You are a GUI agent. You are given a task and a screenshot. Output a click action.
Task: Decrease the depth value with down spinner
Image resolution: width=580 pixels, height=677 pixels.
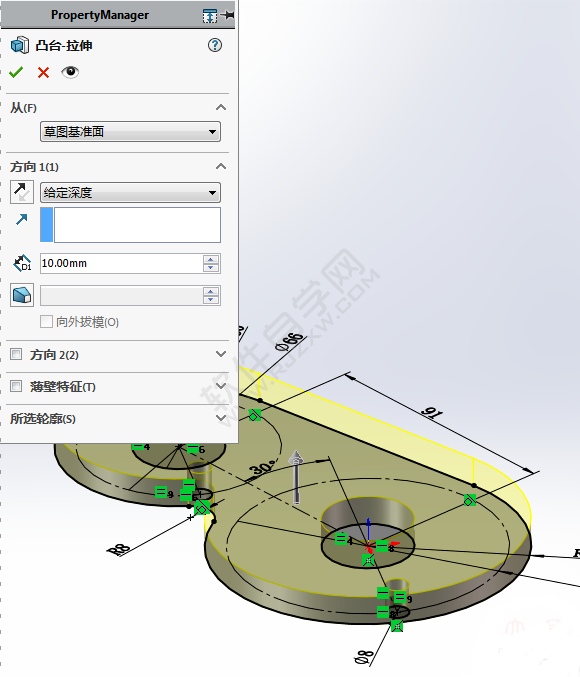pyautogui.click(x=211, y=268)
